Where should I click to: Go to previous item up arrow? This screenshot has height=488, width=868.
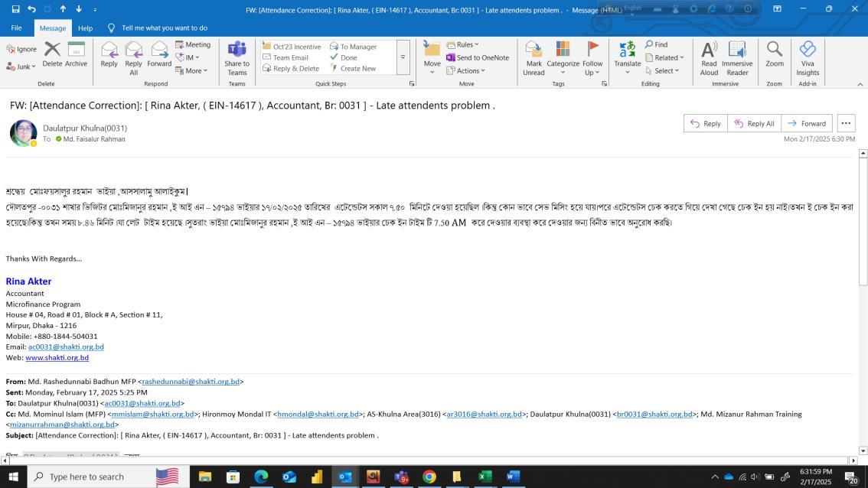pos(63,9)
